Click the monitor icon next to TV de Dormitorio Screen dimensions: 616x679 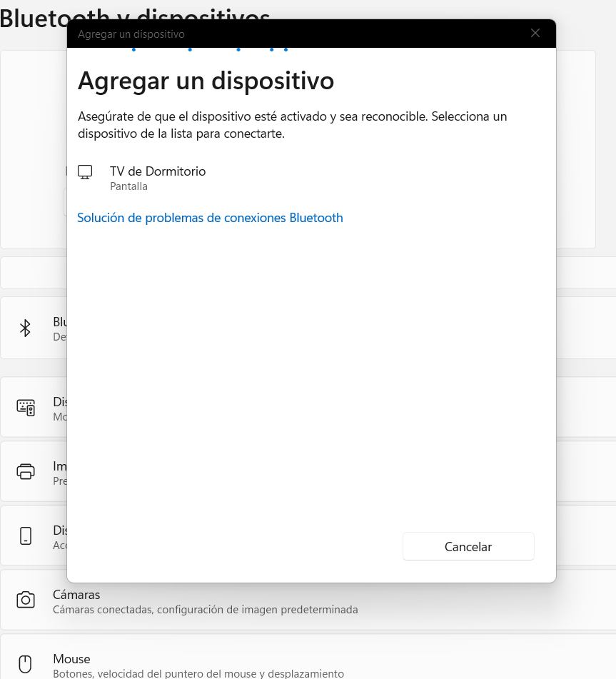(85, 171)
